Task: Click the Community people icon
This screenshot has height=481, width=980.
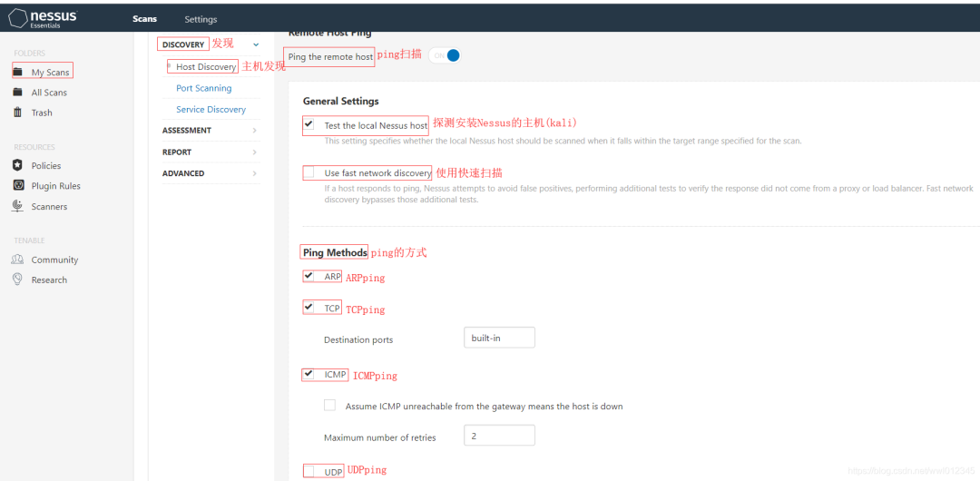Action: click(17, 260)
